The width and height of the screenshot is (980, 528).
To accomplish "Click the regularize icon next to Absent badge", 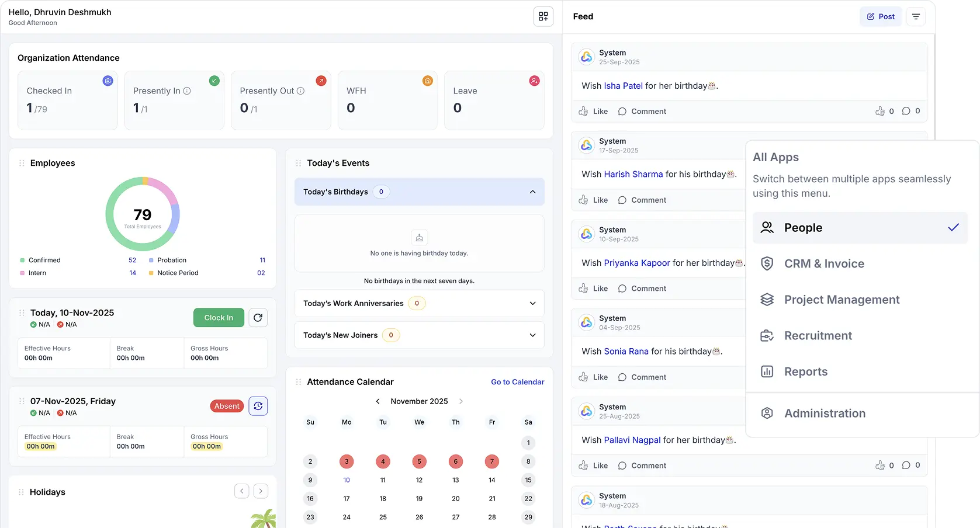I will pos(258,405).
